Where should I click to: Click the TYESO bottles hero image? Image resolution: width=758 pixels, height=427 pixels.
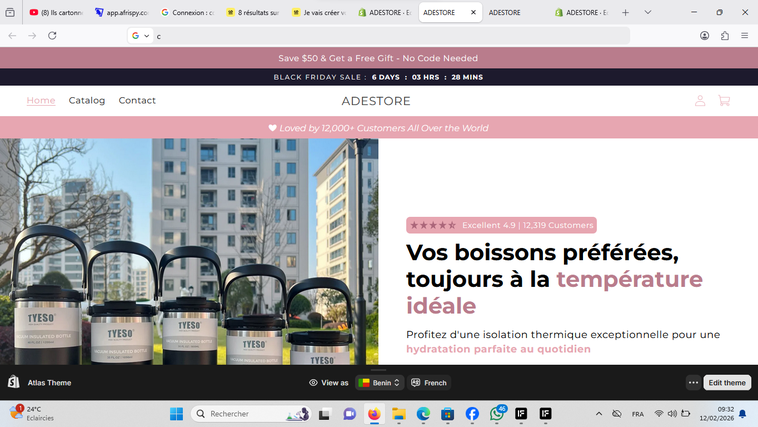(x=189, y=251)
